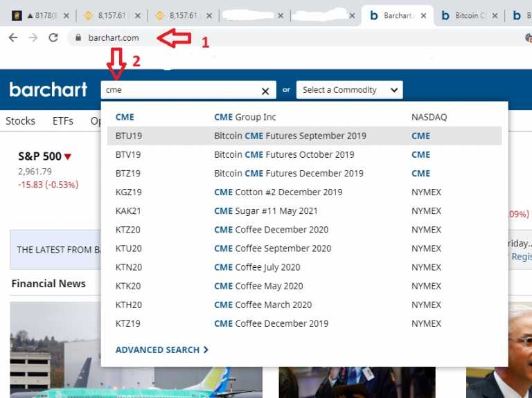Close the active Barchart tab
The image size is (532, 398).
click(x=423, y=16)
